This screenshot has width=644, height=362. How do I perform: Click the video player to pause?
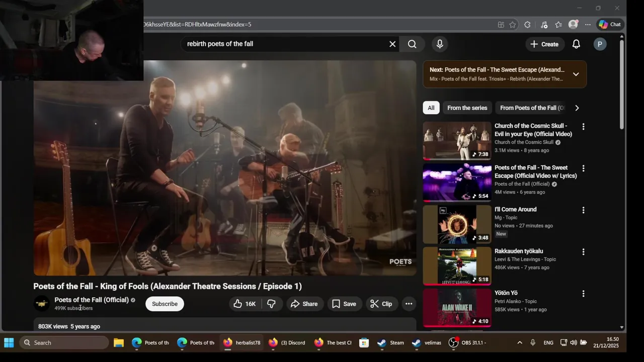[x=225, y=168]
